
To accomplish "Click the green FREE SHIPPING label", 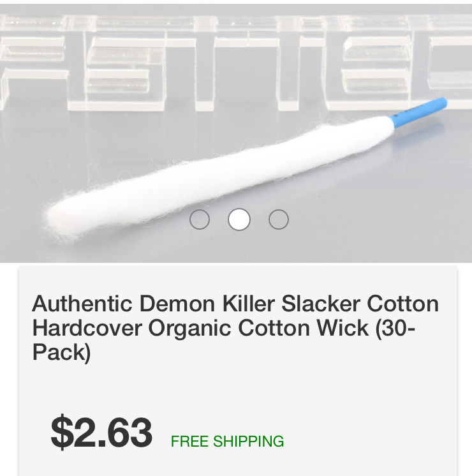I will 227,441.
